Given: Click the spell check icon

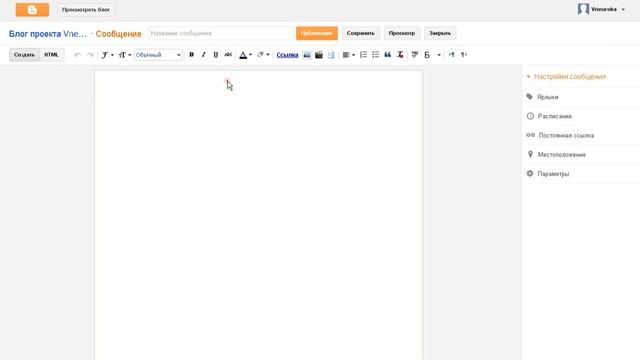Looking at the screenshot, I should point(415,55).
